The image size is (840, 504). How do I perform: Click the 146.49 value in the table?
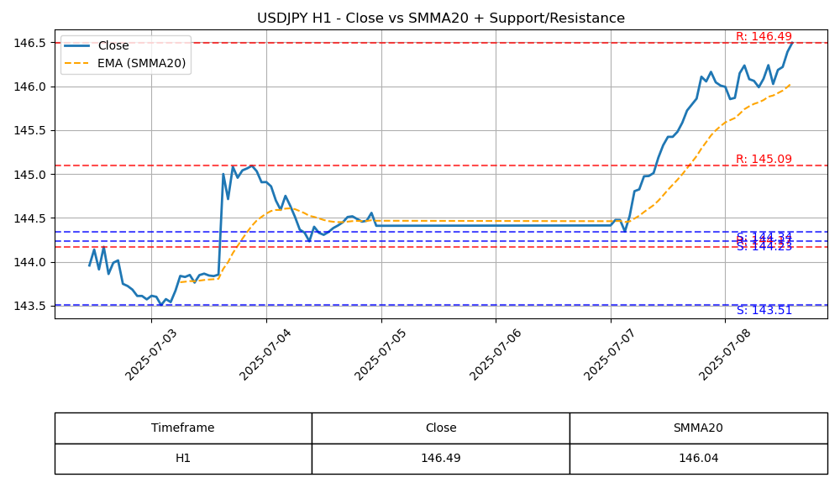441,459
